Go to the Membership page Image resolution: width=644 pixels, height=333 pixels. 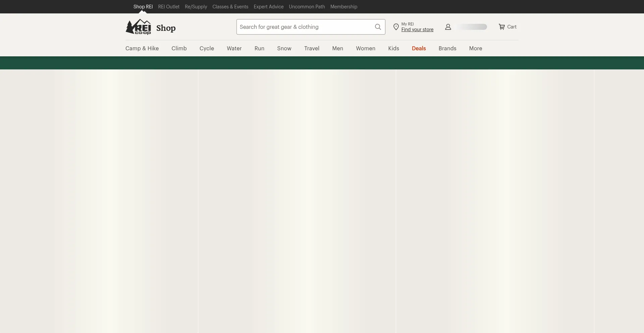tap(343, 7)
